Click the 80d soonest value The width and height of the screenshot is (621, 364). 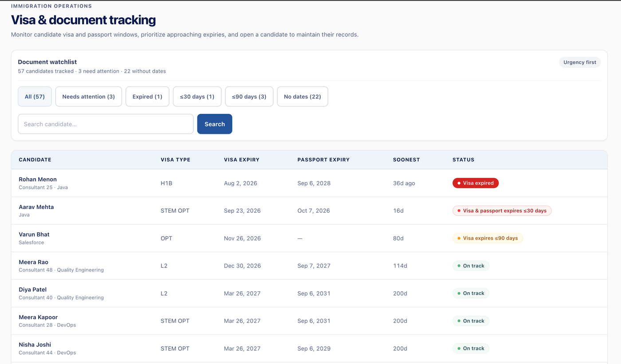pyautogui.click(x=398, y=238)
